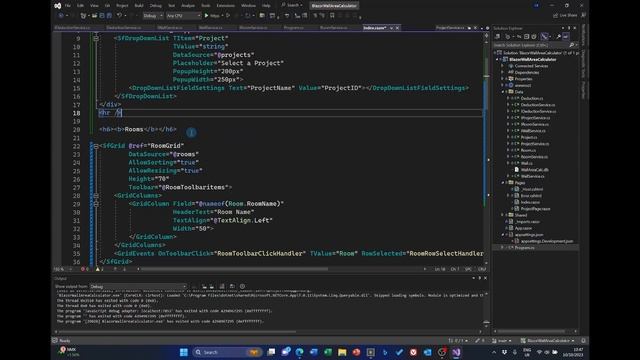Click the Search box in title bar
Screen dimensions: 640x360
[x=292, y=5]
